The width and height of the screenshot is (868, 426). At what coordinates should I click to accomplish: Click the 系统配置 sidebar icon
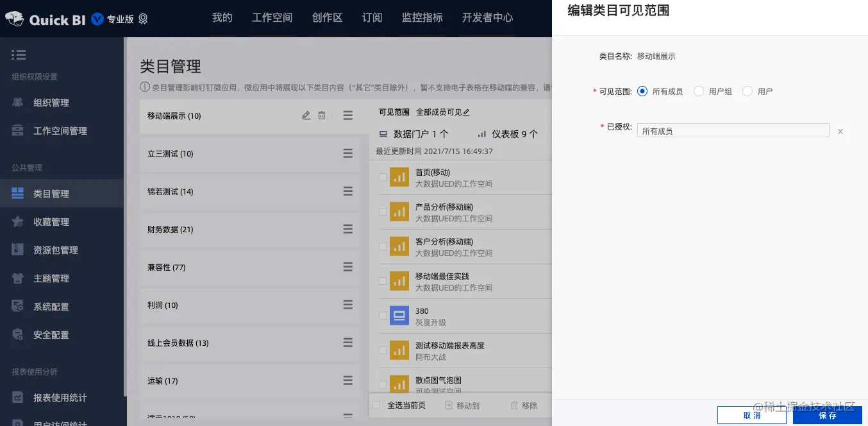pyautogui.click(x=18, y=306)
